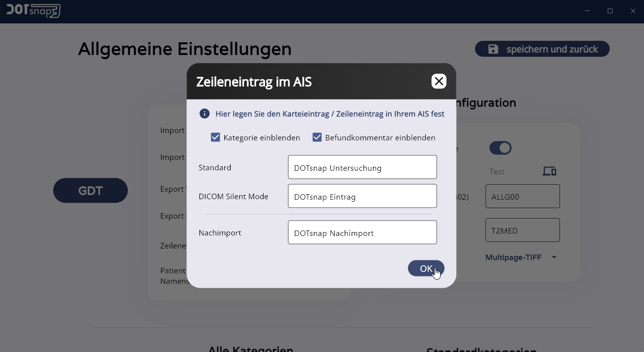The width and height of the screenshot is (644, 352).
Task: Click the T2MED input field
Action: pos(523,230)
